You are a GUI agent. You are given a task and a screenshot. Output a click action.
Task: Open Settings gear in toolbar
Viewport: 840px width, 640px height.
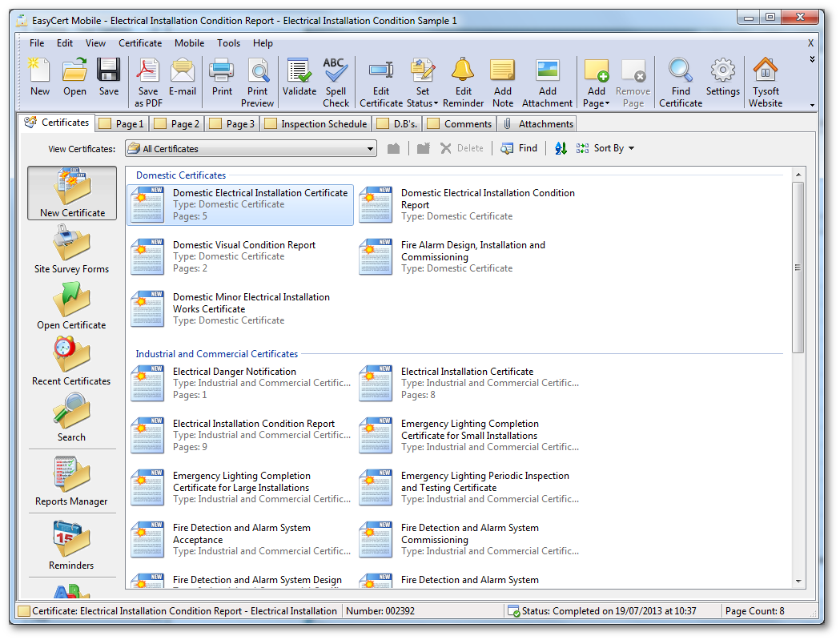pyautogui.click(x=722, y=77)
